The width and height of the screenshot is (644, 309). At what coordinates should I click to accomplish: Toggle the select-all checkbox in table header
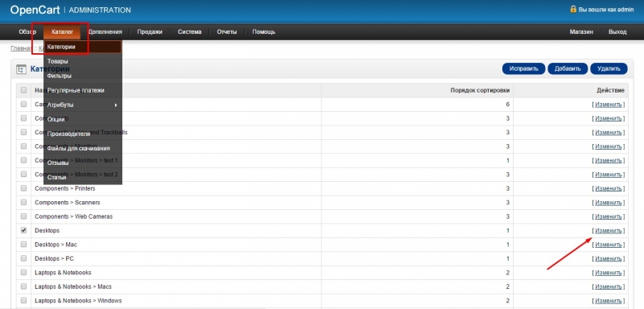(23, 90)
